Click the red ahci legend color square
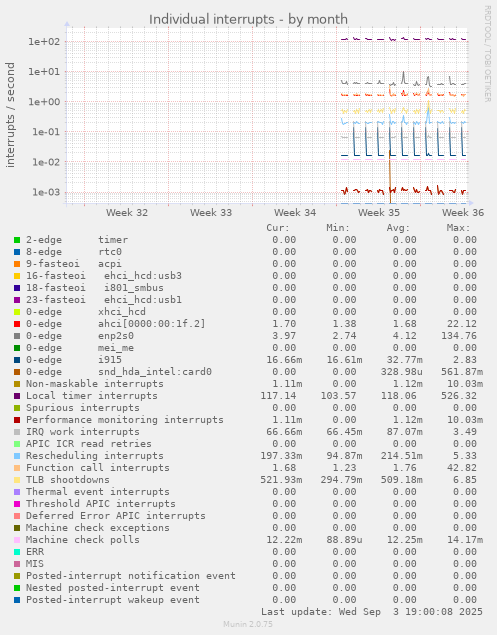Viewport: 497px width, 635px height. coord(17,324)
